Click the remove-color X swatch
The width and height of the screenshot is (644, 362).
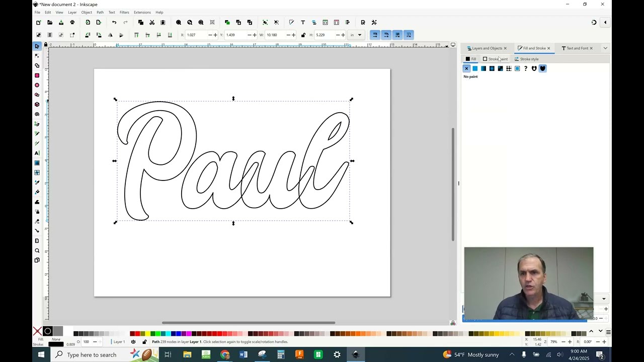[37, 331]
